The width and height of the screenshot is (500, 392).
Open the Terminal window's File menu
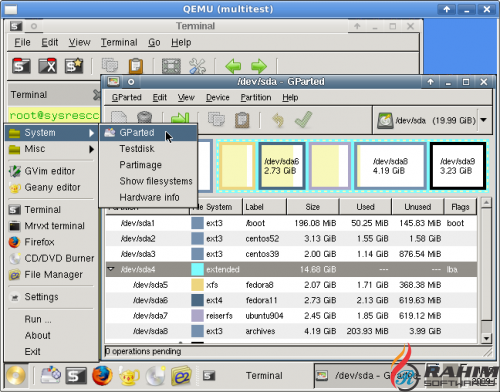(x=22, y=42)
